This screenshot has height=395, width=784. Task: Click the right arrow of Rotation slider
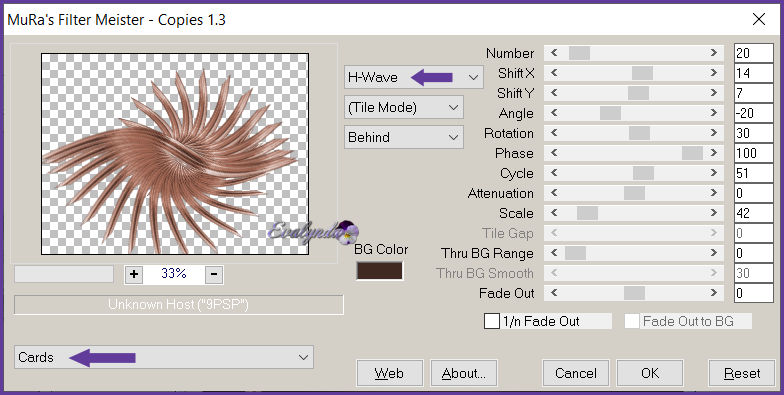pos(714,133)
